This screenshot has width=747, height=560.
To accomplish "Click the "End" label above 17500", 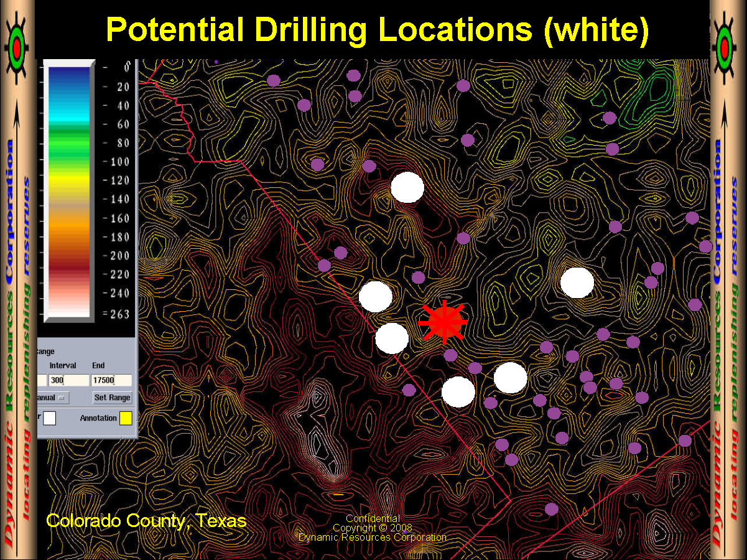I will point(98,365).
